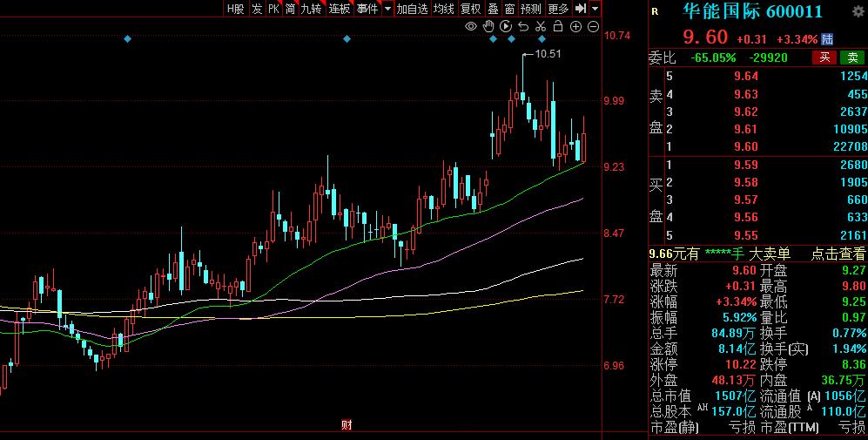Zoom in with the plus circle icon
Viewport: 868px width, 440px height.
click(576, 27)
